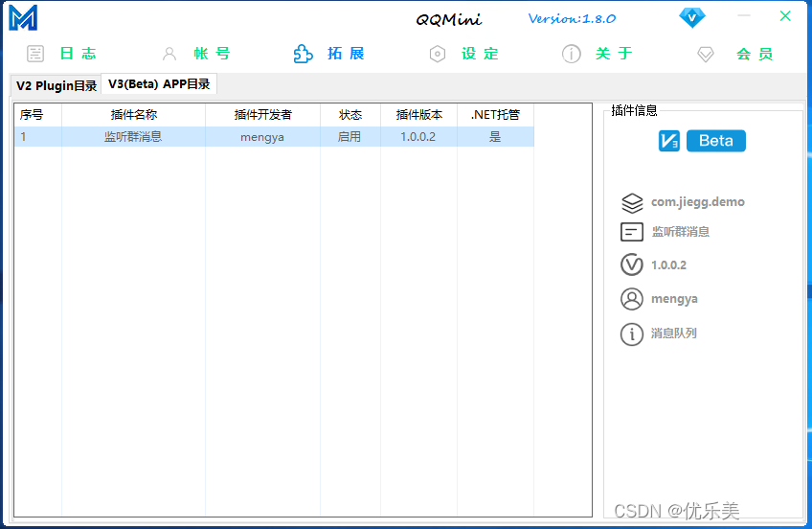Image resolution: width=812 pixels, height=529 pixels.
Task: Minimize the QQMini window
Action: 744,16
